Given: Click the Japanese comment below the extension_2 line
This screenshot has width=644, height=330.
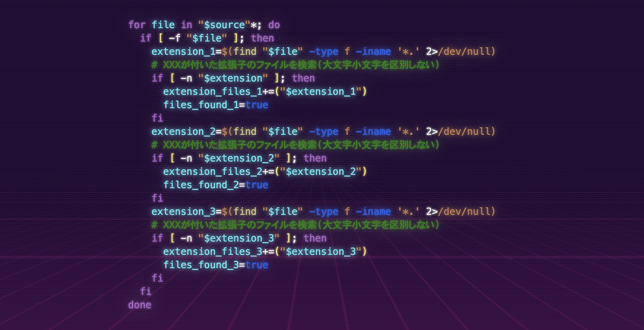Looking at the screenshot, I should click(295, 145).
